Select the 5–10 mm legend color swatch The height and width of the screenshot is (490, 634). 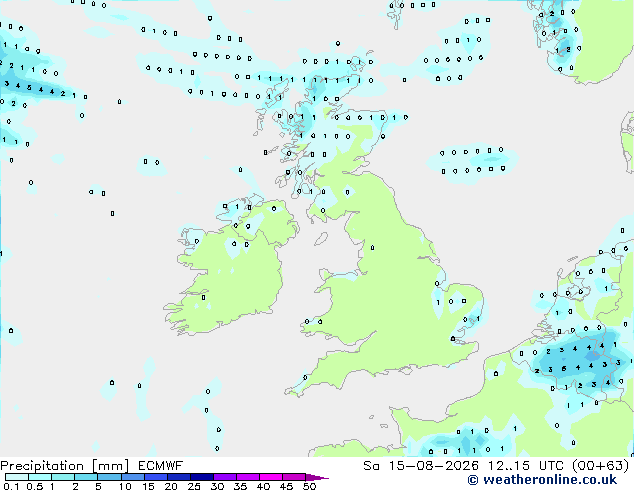(x=109, y=477)
